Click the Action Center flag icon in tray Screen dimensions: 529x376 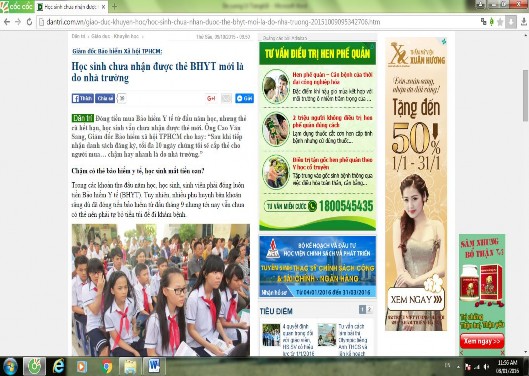tap(468, 367)
